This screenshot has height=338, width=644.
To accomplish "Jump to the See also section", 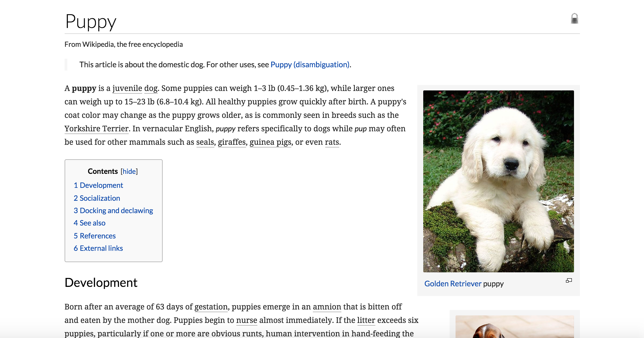I will 90,223.
